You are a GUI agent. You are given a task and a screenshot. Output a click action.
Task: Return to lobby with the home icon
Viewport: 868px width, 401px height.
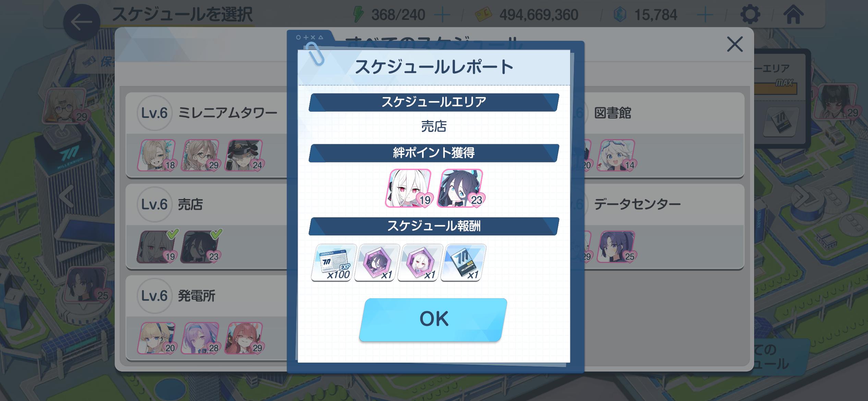click(793, 15)
